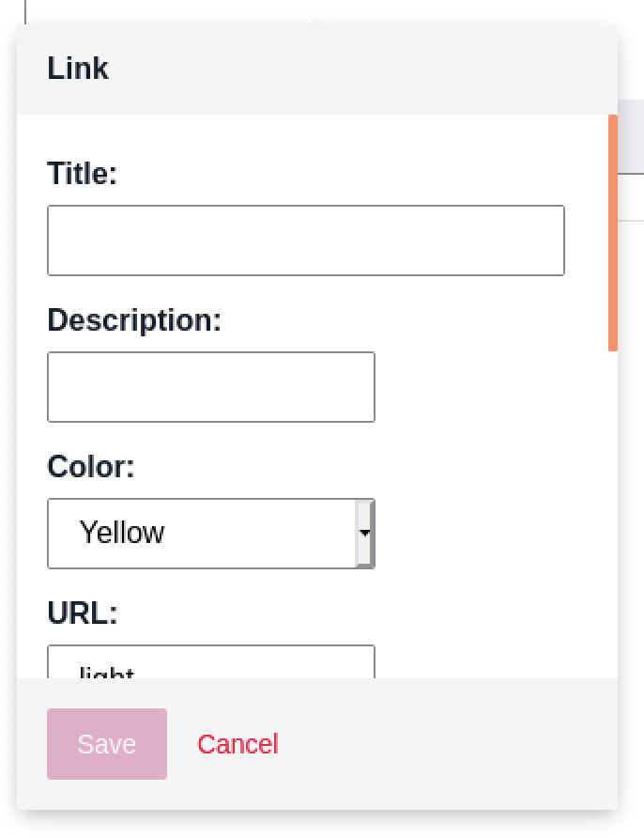Click the pink Save button
Image resolution: width=644 pixels, height=838 pixels.
pos(107,744)
